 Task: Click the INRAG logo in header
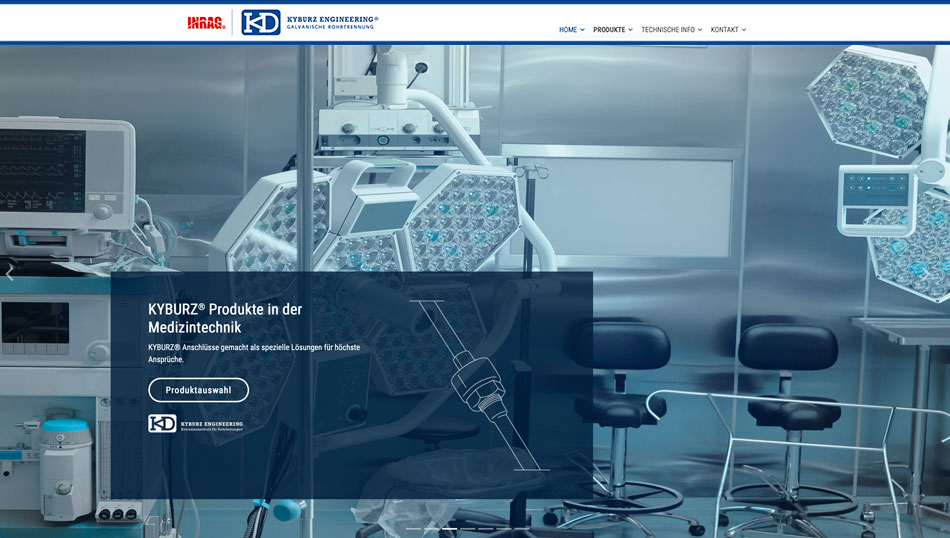click(206, 22)
